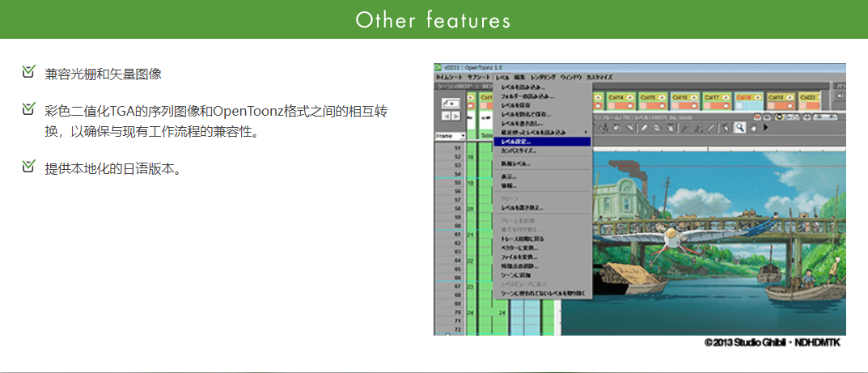
Task: Click the light swatch square in Col18 header
Action: click(x=739, y=106)
